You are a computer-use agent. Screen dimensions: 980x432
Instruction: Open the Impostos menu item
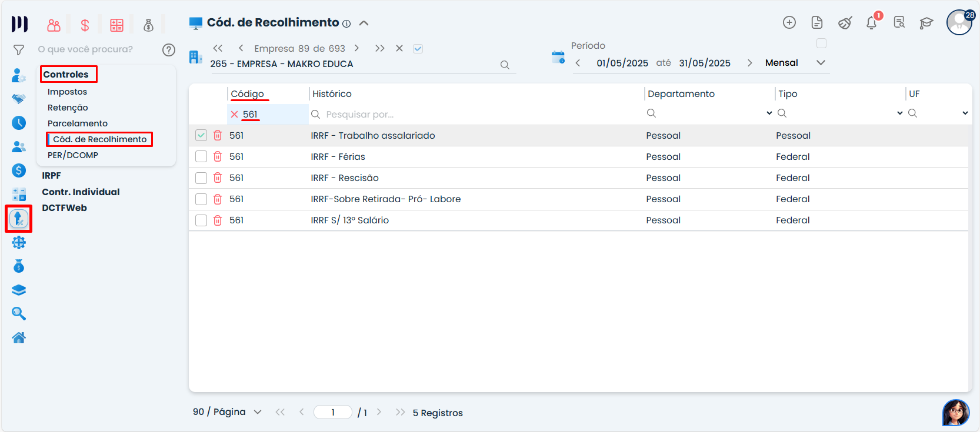(x=67, y=92)
